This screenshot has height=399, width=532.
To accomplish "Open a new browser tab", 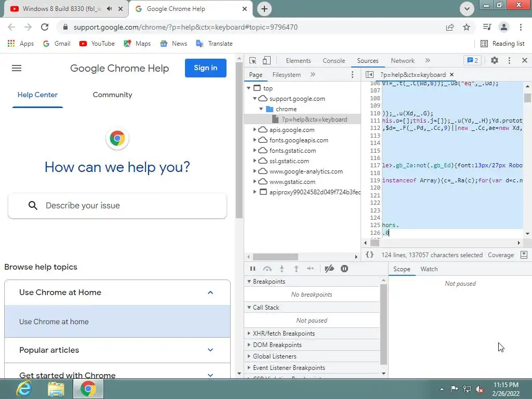I will tap(264, 9).
